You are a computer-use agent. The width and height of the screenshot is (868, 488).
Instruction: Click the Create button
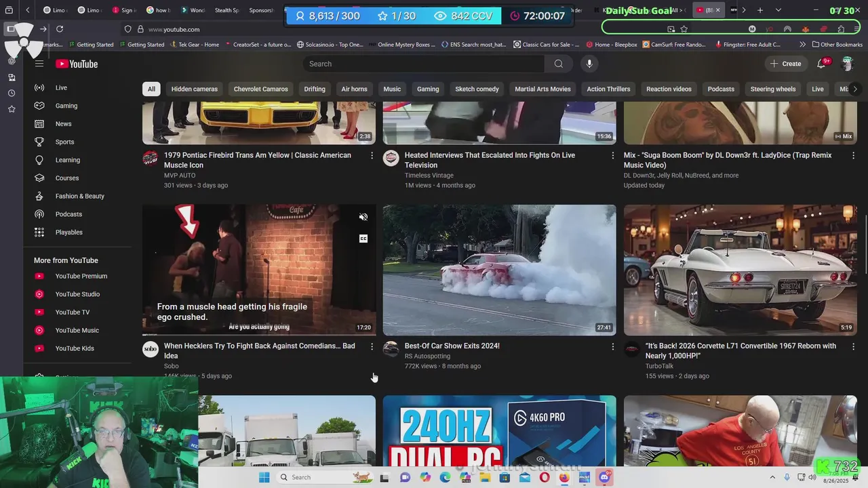(x=785, y=64)
